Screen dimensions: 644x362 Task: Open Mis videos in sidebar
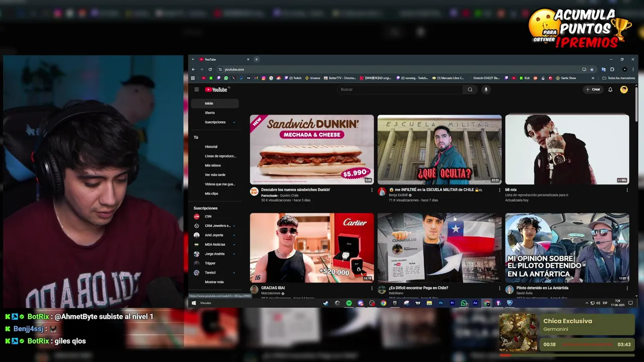coord(215,165)
